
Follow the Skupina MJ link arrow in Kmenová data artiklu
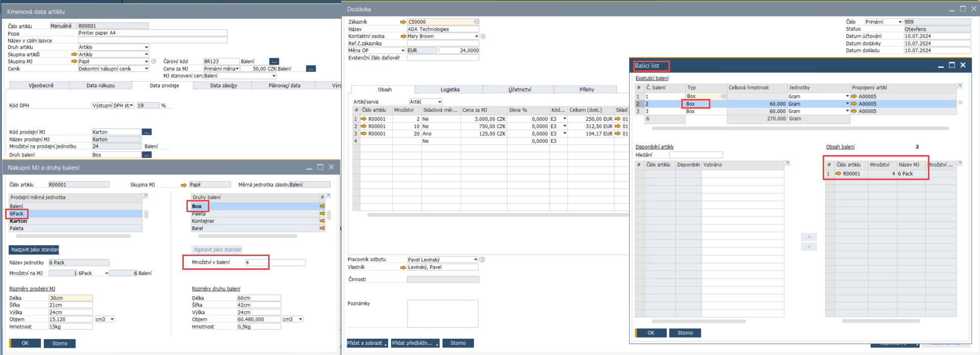[x=74, y=61]
